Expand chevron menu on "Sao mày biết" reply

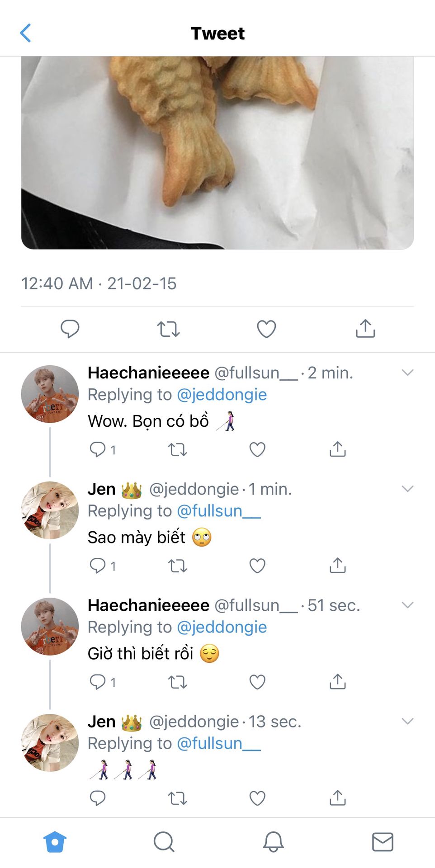[x=407, y=489]
